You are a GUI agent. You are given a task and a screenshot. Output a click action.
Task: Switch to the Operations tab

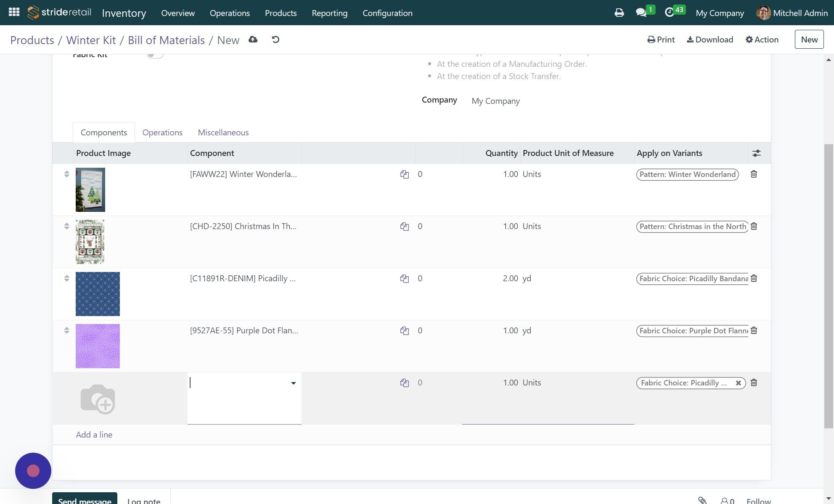click(162, 132)
